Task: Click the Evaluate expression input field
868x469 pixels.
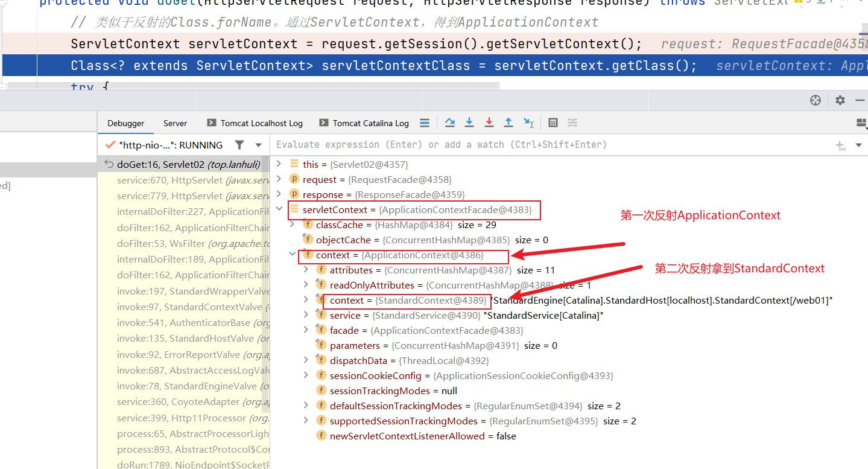Action: tap(543, 145)
